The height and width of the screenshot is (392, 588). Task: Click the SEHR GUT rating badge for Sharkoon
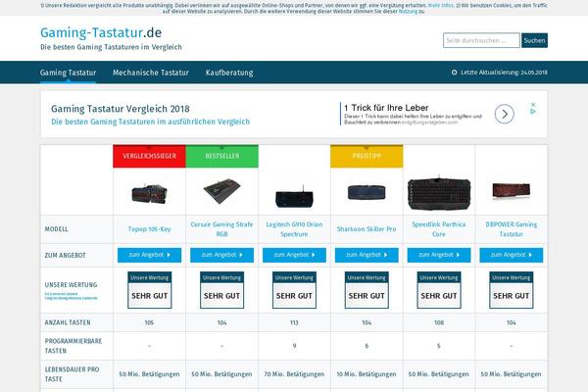coord(367,290)
